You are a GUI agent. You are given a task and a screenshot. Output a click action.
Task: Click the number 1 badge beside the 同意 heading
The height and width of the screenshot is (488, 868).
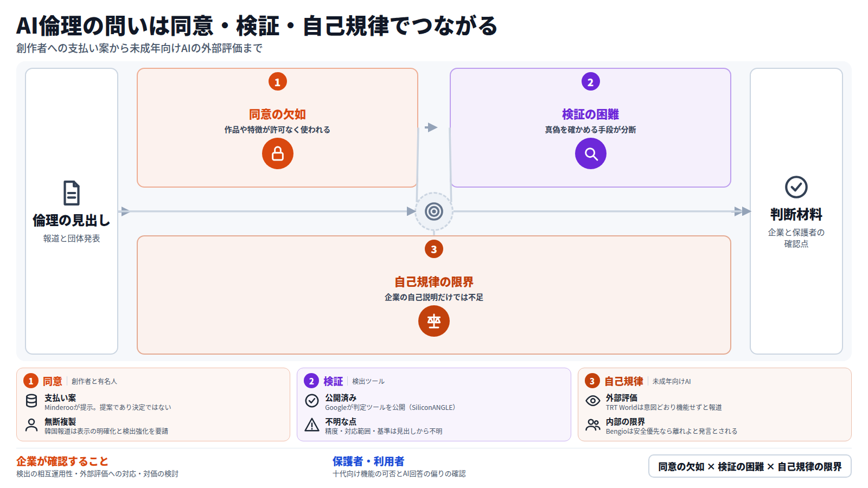click(x=31, y=381)
